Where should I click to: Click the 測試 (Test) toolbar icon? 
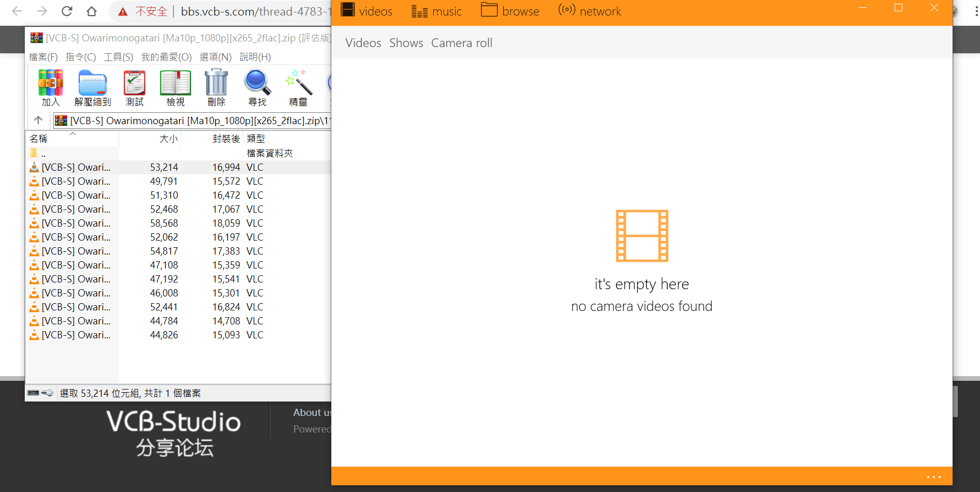click(135, 88)
